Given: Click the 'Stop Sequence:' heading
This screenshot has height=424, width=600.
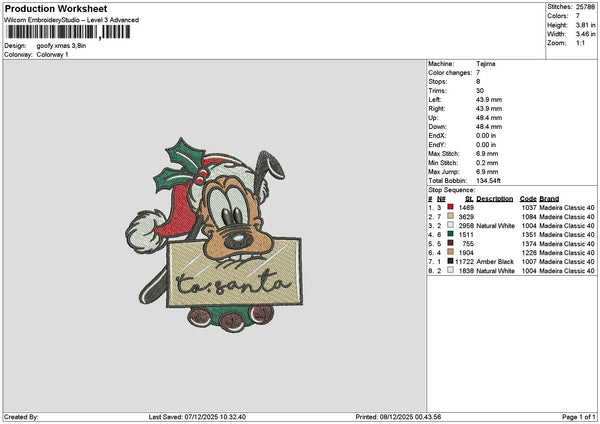Looking at the screenshot, I should point(452,190).
